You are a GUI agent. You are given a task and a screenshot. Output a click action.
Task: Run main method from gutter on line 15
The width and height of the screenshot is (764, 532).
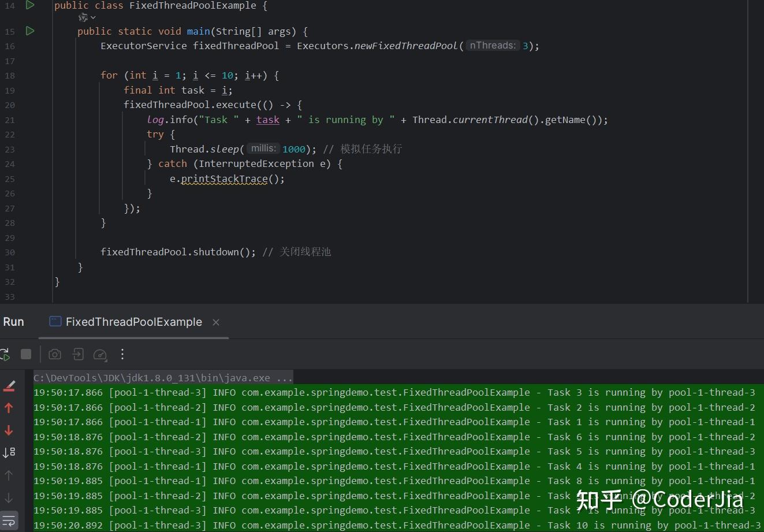[30, 31]
